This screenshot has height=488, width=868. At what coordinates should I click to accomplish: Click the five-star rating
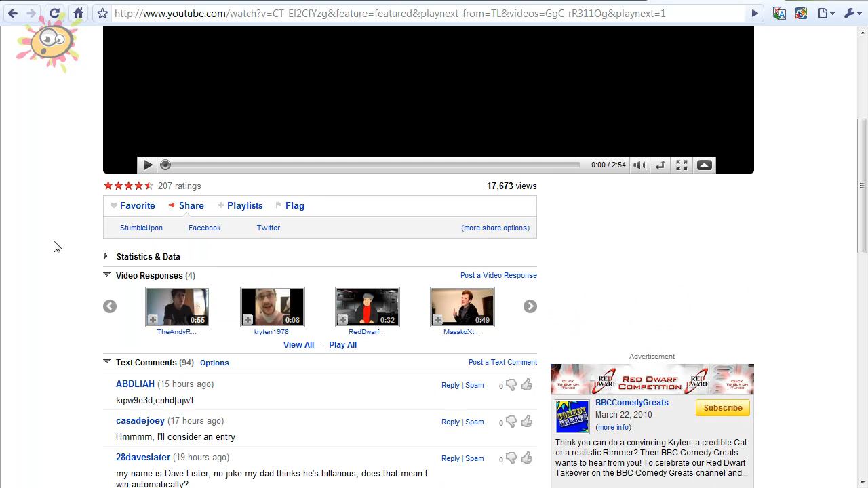[x=129, y=186]
